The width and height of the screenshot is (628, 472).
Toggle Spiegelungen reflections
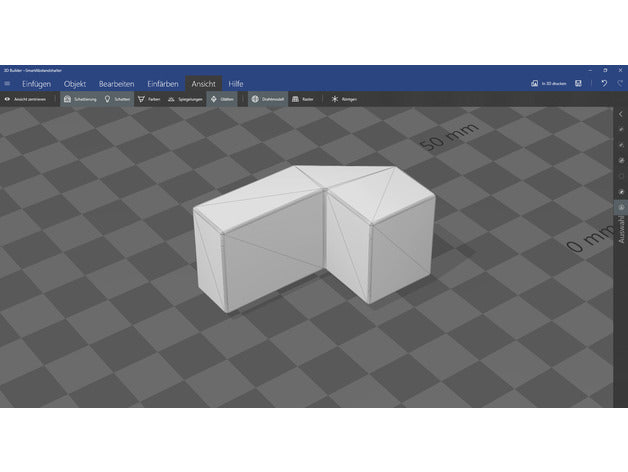[185, 99]
